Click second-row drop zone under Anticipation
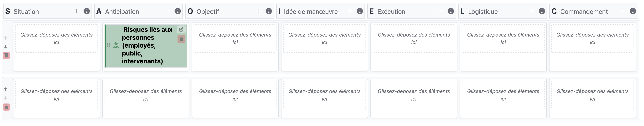This screenshot has height=126, width=644. point(146,95)
